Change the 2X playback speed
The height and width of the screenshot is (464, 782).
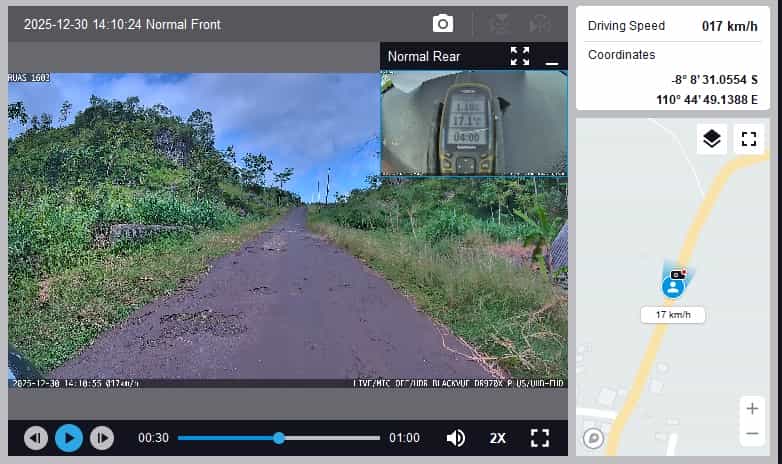pyautogui.click(x=498, y=438)
